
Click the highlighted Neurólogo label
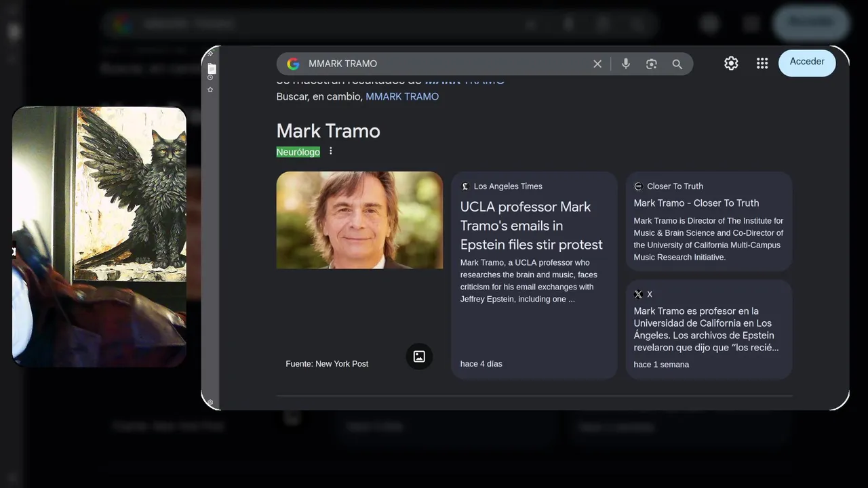(x=298, y=152)
